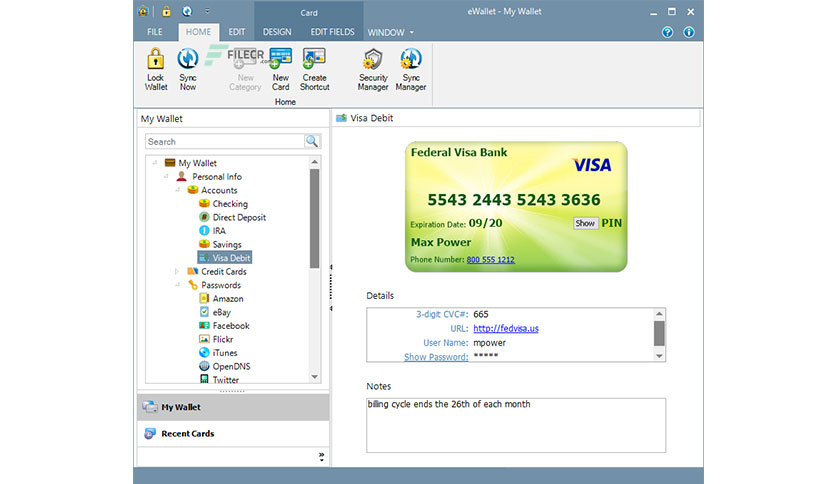Click Details scrollbar up arrow
Screen dimensions: 836x484
(660, 314)
